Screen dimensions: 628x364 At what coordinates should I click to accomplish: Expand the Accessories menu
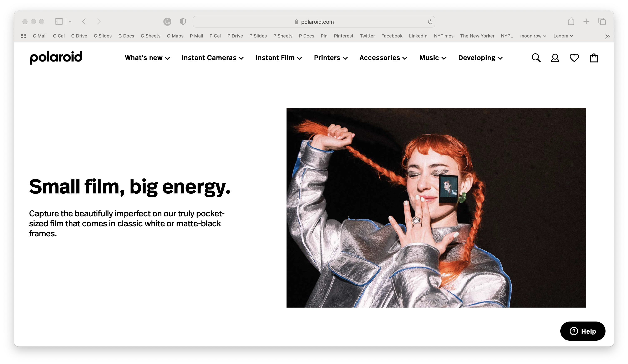tap(383, 58)
